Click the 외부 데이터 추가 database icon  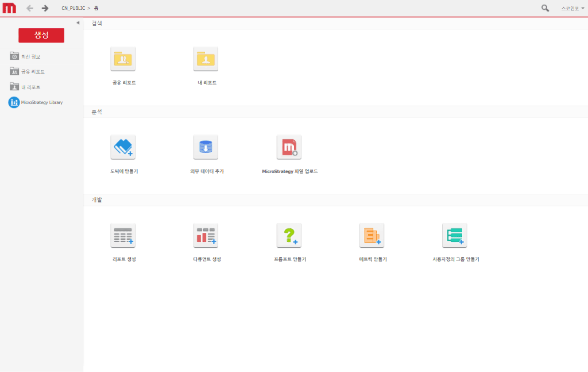pos(206,147)
